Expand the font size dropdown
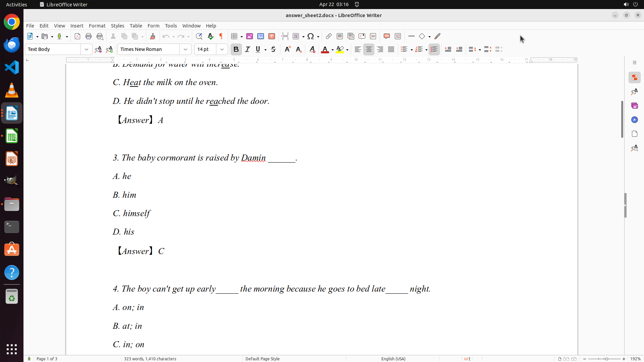The width and height of the screenshot is (644, 362). click(222, 49)
